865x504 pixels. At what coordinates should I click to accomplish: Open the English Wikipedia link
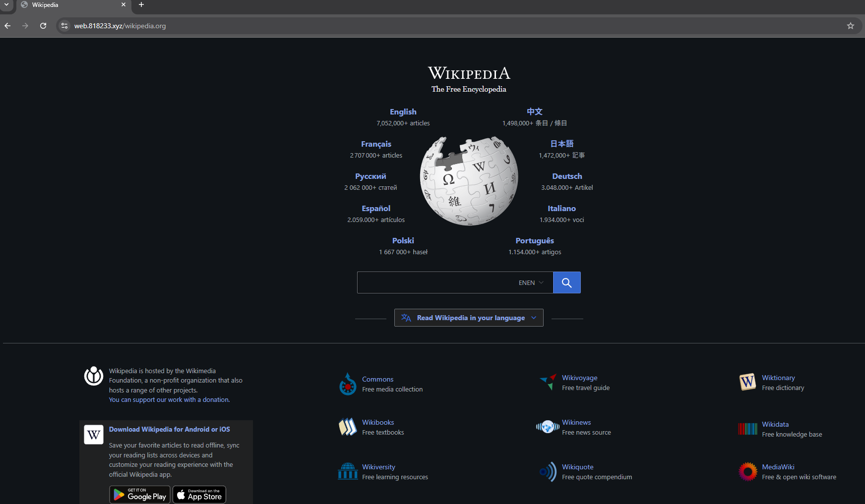pos(403,112)
